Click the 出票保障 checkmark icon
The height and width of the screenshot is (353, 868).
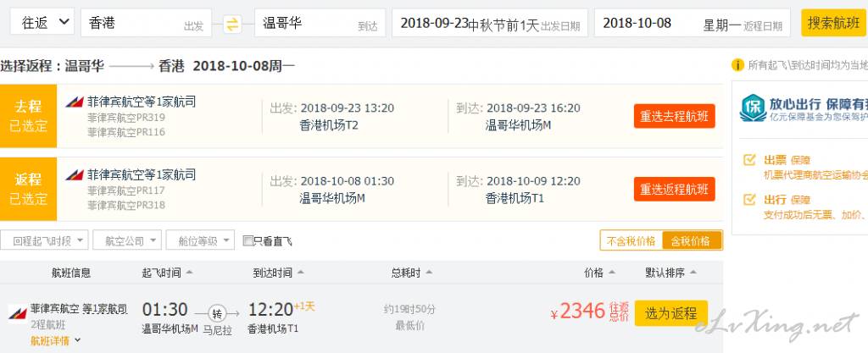(749, 160)
